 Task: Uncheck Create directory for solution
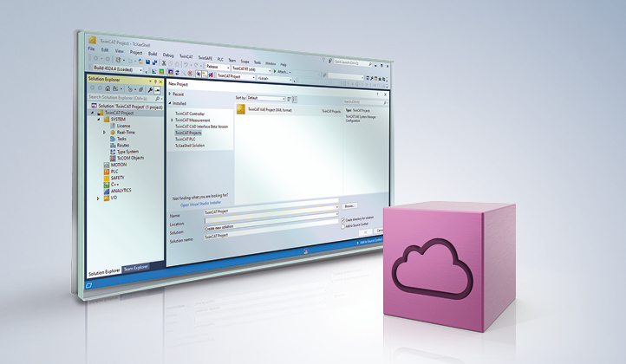point(343,220)
